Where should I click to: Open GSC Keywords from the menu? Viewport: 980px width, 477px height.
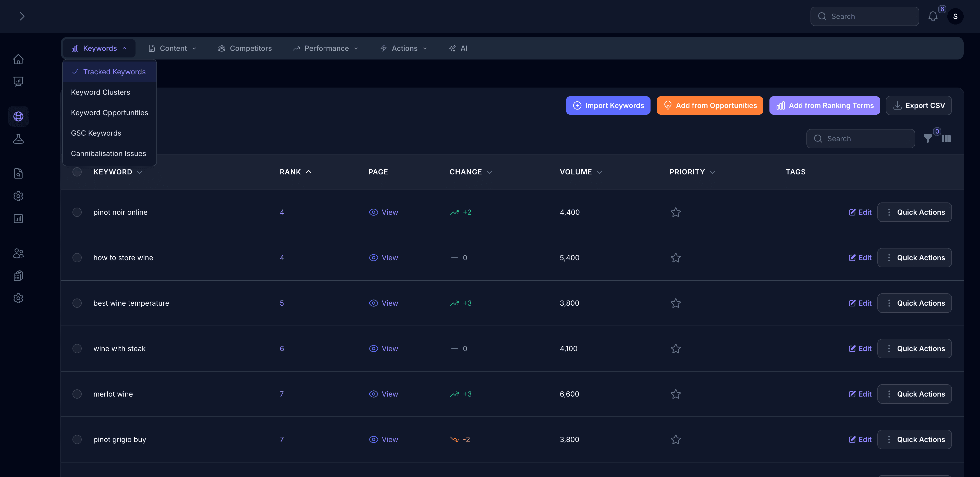(x=109, y=133)
